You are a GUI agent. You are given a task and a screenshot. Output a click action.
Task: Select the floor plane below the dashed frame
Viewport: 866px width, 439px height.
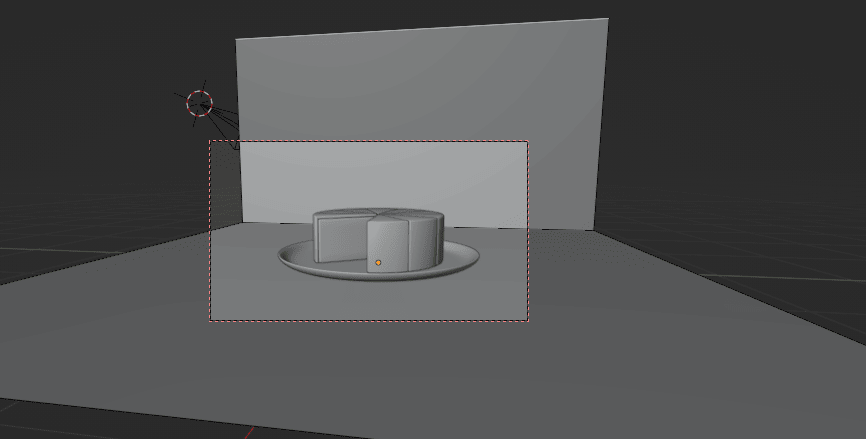tap(400, 370)
